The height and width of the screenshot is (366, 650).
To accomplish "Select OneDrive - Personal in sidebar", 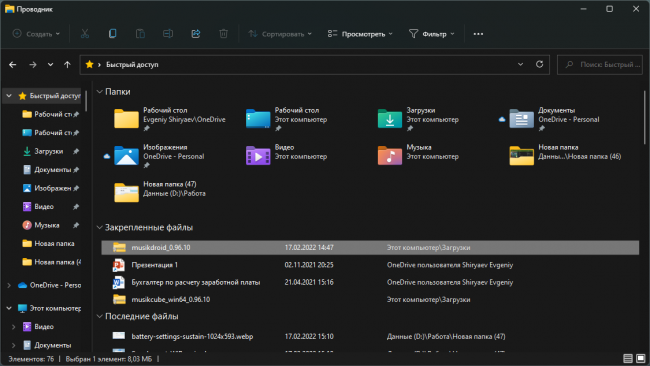I will click(50, 285).
